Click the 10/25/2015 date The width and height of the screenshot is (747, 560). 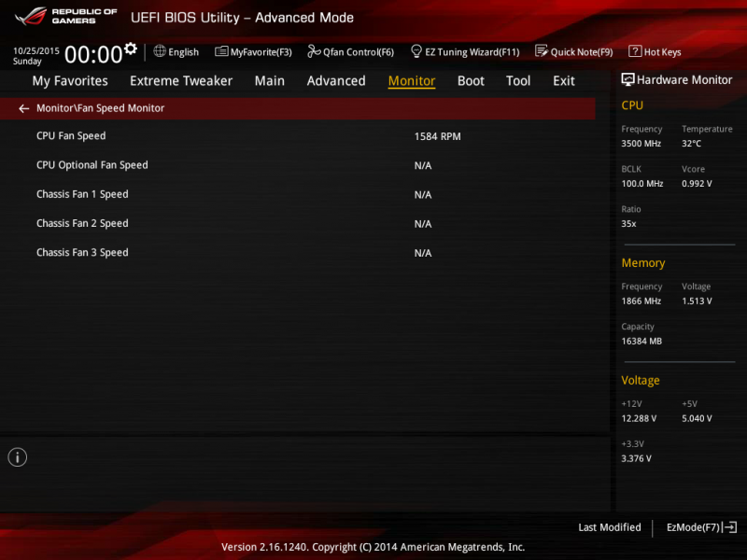coord(36,50)
